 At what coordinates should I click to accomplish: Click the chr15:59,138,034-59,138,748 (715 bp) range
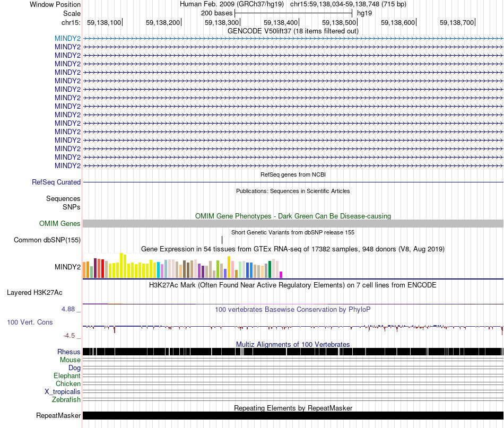(348, 4)
